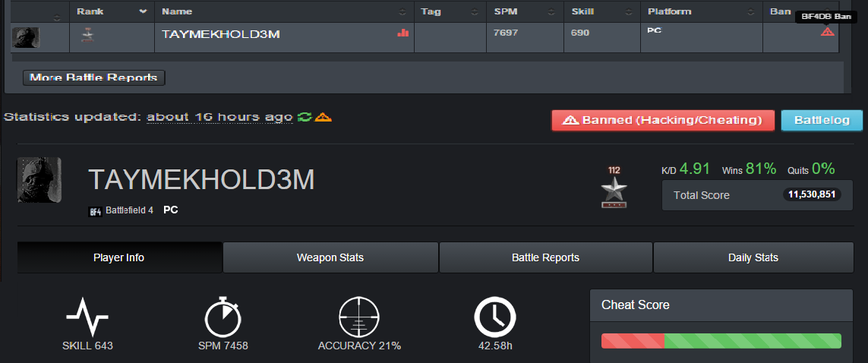Click the Banned (Hacking/Cheating) button
The width and height of the screenshot is (868, 363).
663,120
